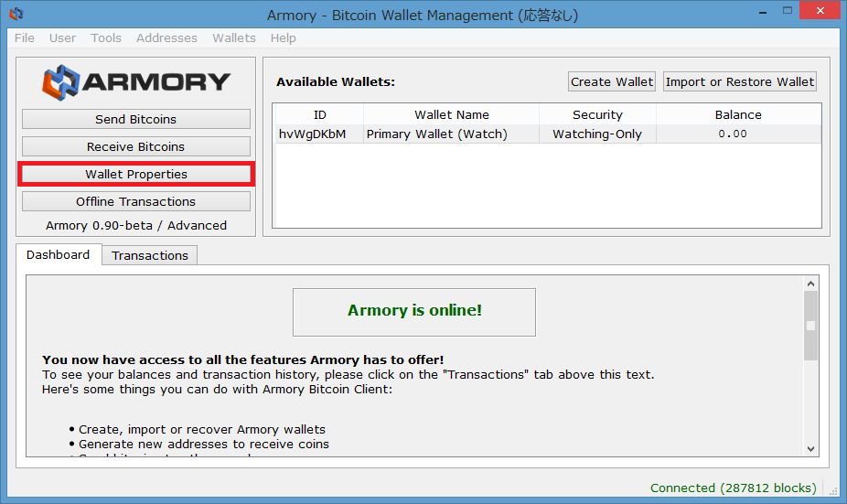
Task: Switch to the Transactions tab
Action: tap(150, 255)
